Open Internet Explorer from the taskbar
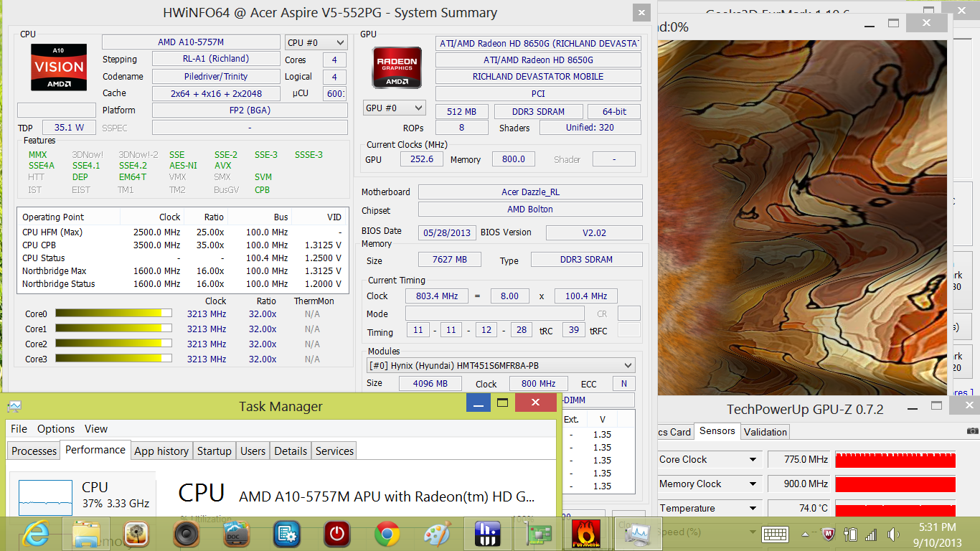This screenshot has width=980, height=551. point(35,534)
